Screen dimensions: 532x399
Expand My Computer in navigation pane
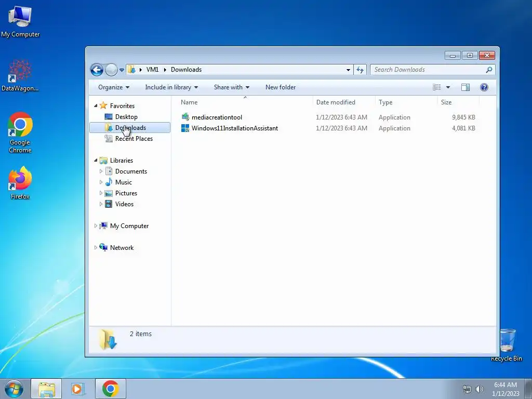[96, 225]
